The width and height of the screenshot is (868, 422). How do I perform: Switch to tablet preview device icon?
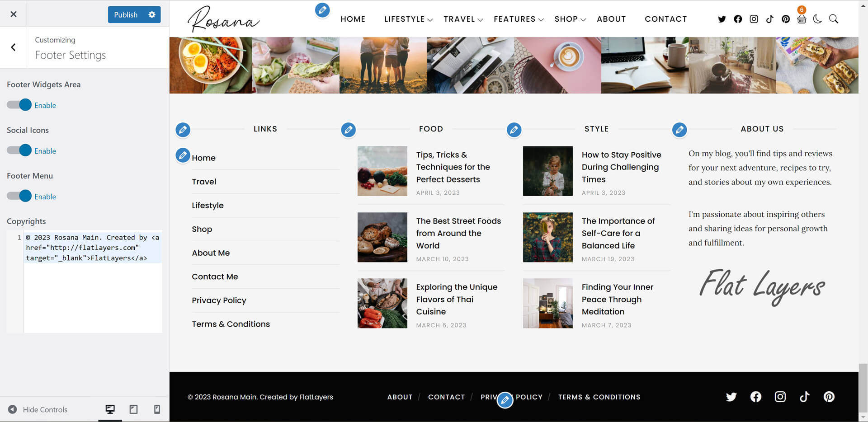pyautogui.click(x=133, y=409)
